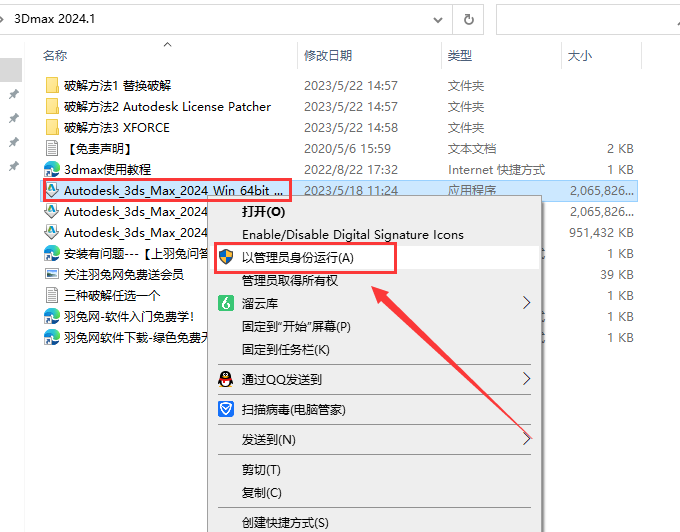Click the Edge shortcut icon of 安装有问题
The width and height of the screenshot is (680, 532).
52,253
